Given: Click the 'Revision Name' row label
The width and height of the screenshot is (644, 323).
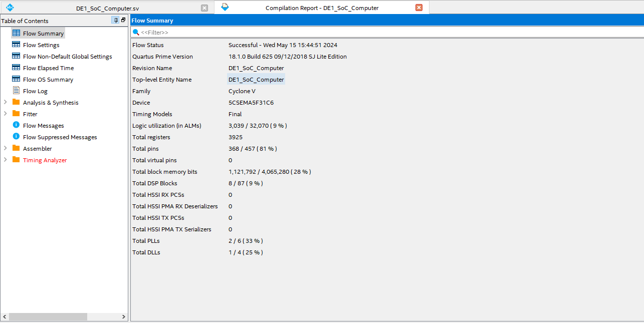Looking at the screenshot, I should coord(152,68).
